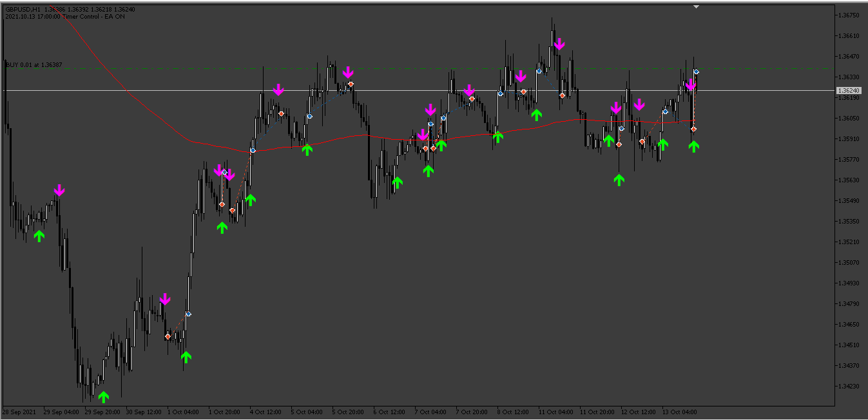Select the last magenta arrow beside the newest candle
Screen dimensions: 868x420
690,84
